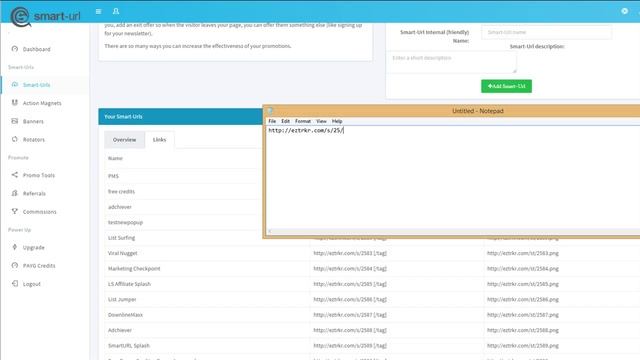Image resolution: width=640 pixels, height=360 pixels.
Task: Open the Banners link in sidebar
Action: coord(33,122)
